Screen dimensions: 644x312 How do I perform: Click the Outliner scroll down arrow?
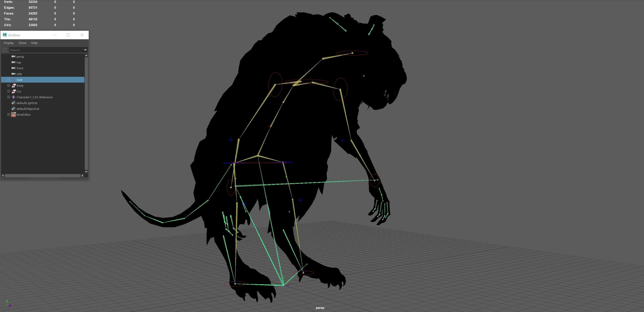tap(86, 172)
